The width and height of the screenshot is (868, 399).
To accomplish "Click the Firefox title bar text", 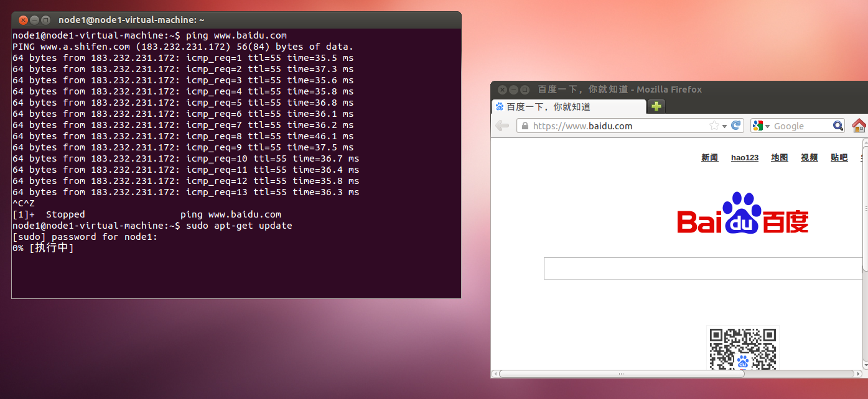I will (620, 89).
